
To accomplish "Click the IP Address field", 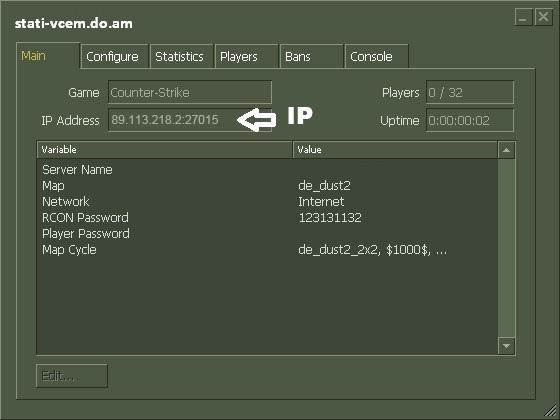I will [190, 120].
